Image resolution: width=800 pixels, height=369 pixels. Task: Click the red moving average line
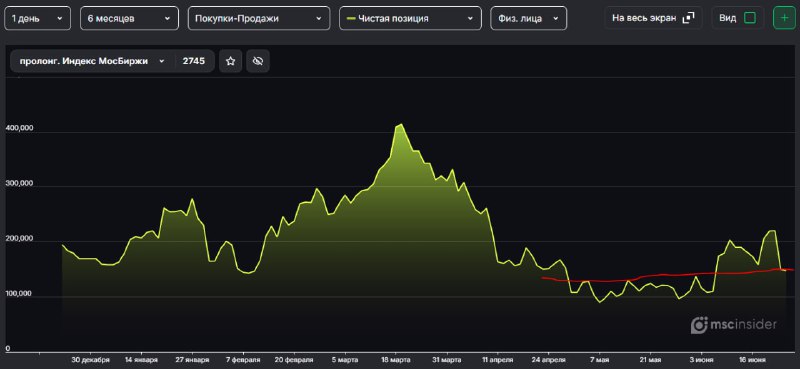(x=663, y=275)
